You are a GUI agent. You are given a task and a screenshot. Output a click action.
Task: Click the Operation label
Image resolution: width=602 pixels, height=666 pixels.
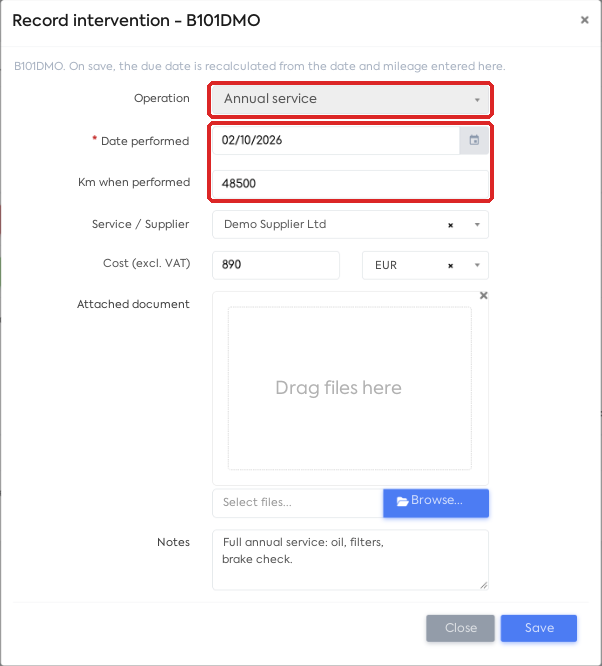coord(162,98)
